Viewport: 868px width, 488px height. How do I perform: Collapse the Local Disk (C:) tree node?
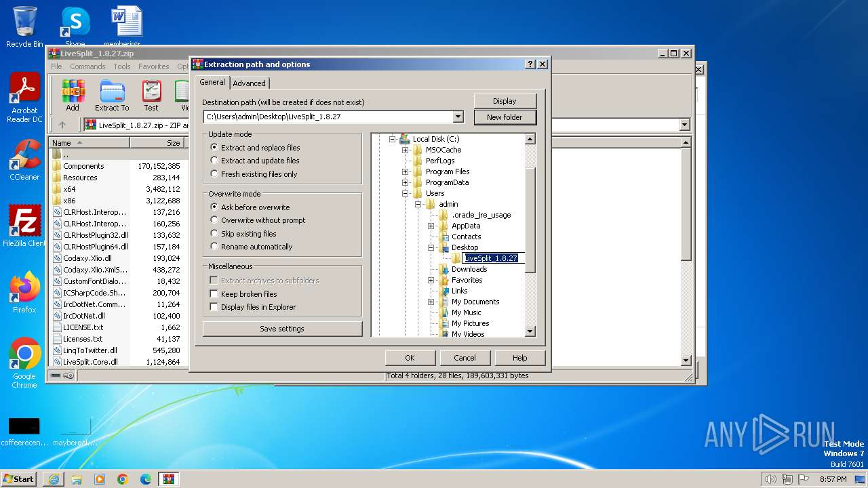[392, 139]
